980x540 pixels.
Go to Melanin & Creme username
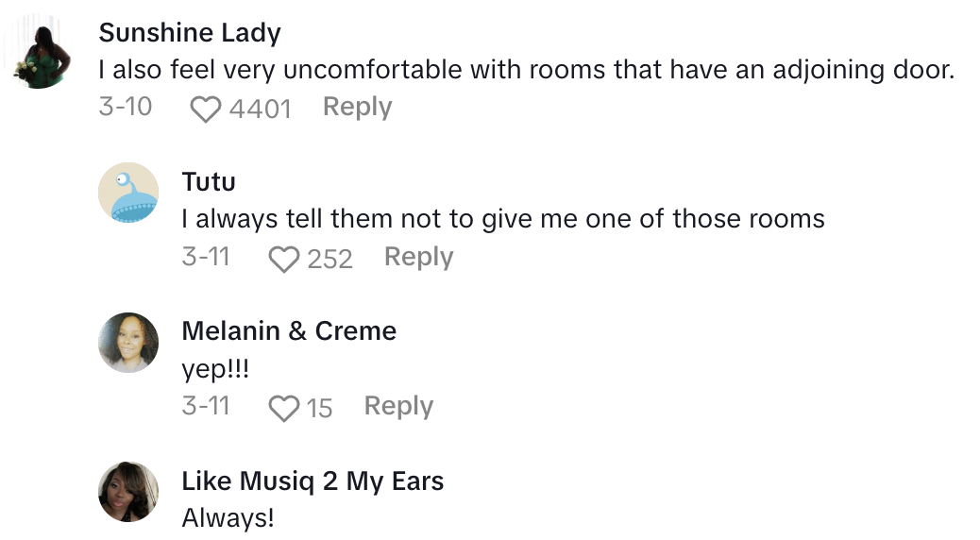(x=289, y=330)
